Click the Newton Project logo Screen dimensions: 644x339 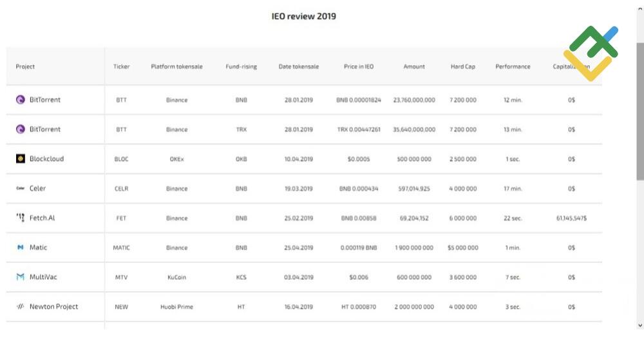coord(20,307)
